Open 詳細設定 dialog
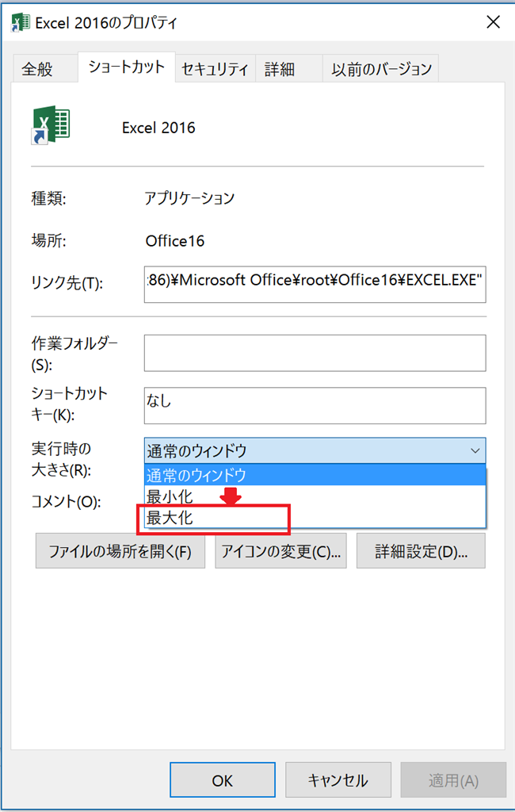This screenshot has height=812, width=515. [x=421, y=551]
